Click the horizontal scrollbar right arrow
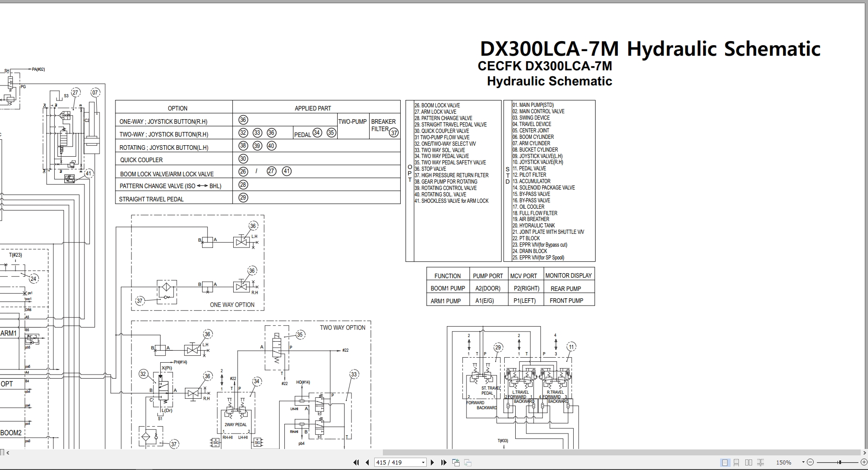Viewport: 868px width, 470px height. pos(865,453)
